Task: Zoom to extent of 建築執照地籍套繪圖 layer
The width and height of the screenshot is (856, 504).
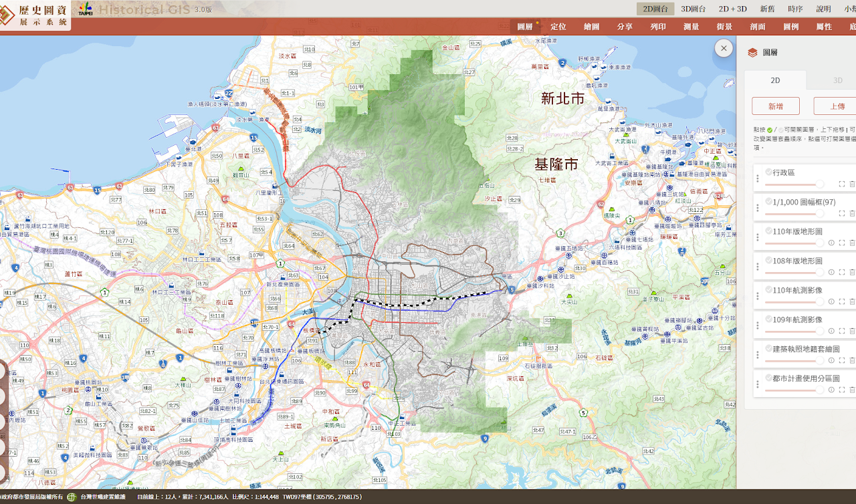Action: pos(842,360)
